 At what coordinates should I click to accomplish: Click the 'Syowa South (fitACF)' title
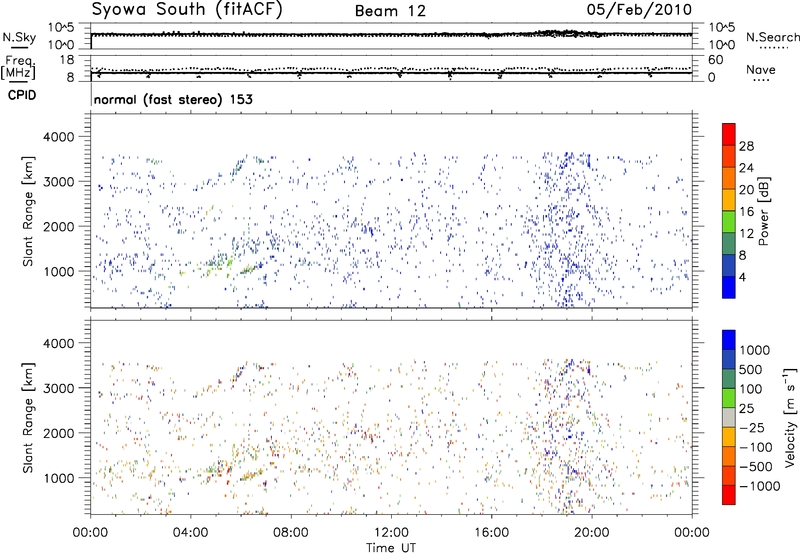(187, 10)
